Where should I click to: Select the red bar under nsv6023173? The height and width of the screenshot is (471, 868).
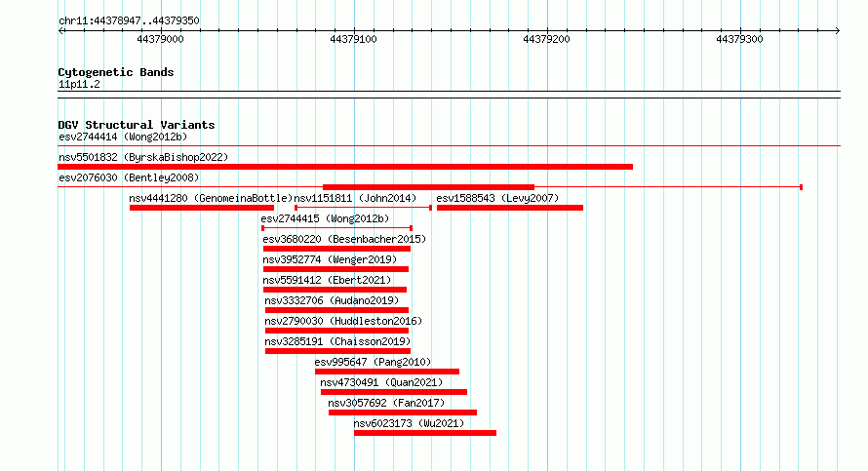tap(425, 433)
